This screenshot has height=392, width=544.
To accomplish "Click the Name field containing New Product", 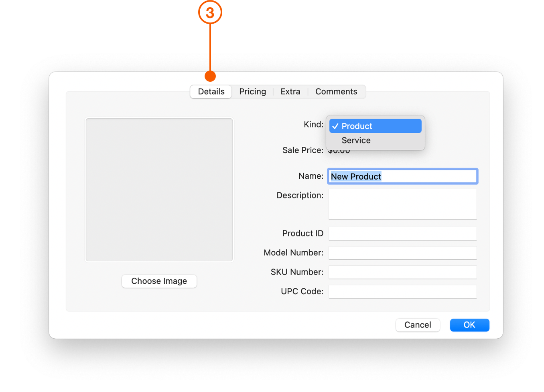I will 402,176.
